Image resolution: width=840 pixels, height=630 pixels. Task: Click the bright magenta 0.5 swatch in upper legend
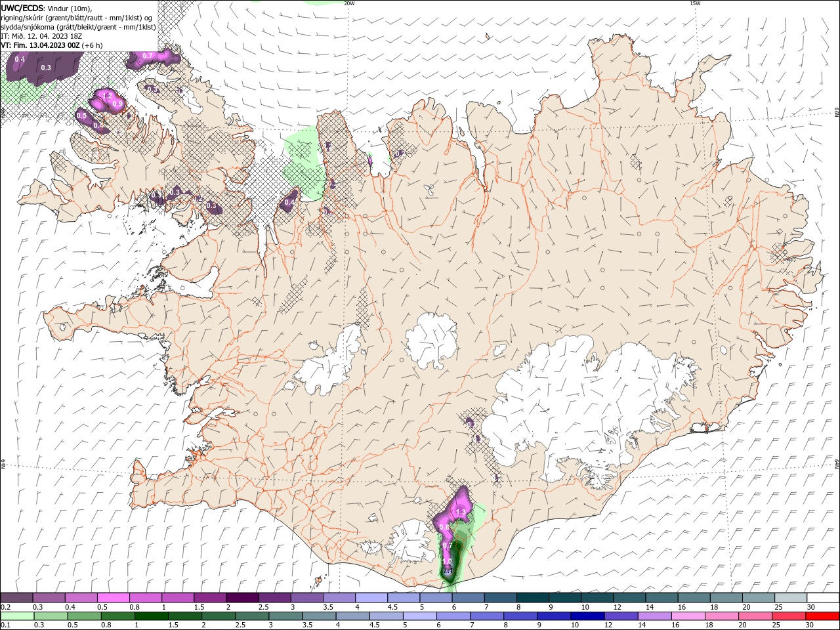point(114,598)
